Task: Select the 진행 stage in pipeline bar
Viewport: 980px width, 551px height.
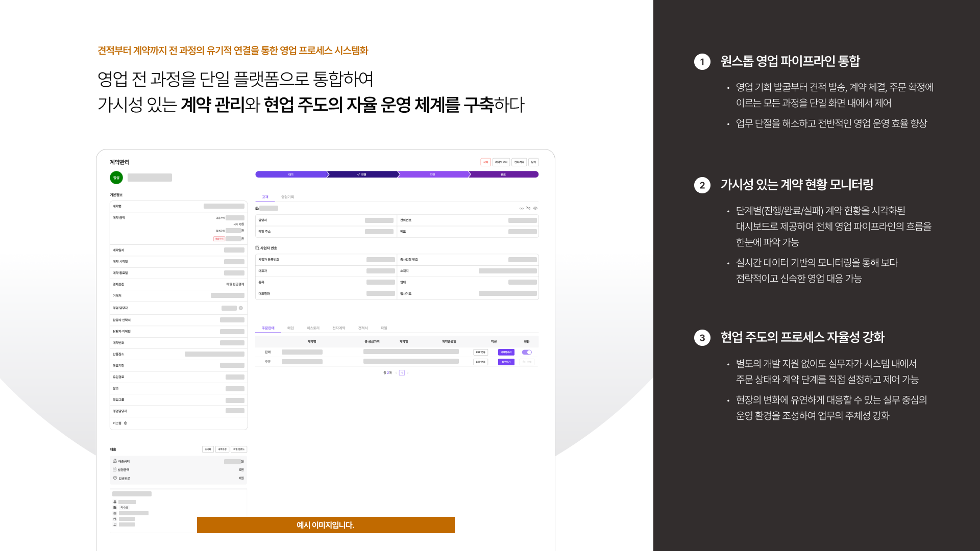Action: pos(362,174)
